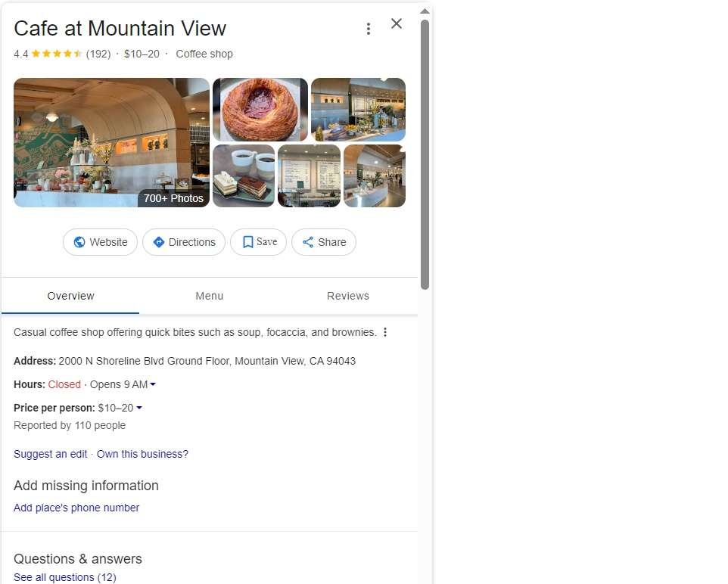Click the Questions & answers heading
This screenshot has width=728, height=584.
78,559
